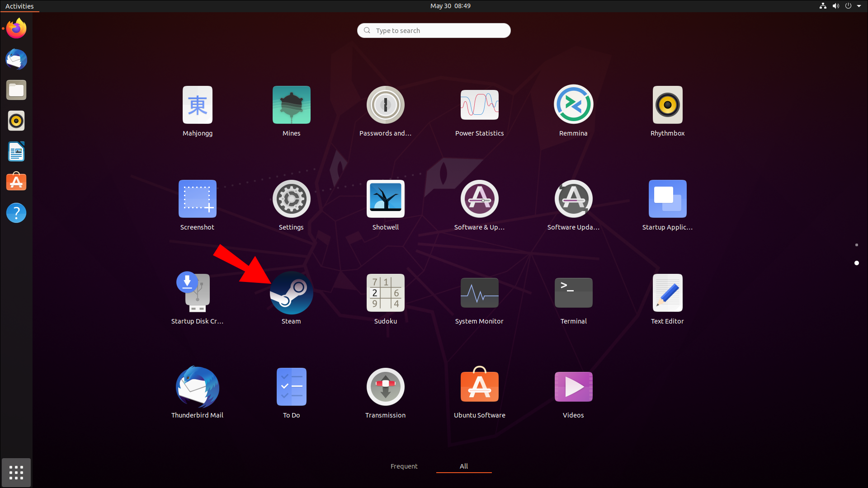The image size is (868, 488).
Task: Toggle the Show Applications grid button
Action: coord(16,473)
